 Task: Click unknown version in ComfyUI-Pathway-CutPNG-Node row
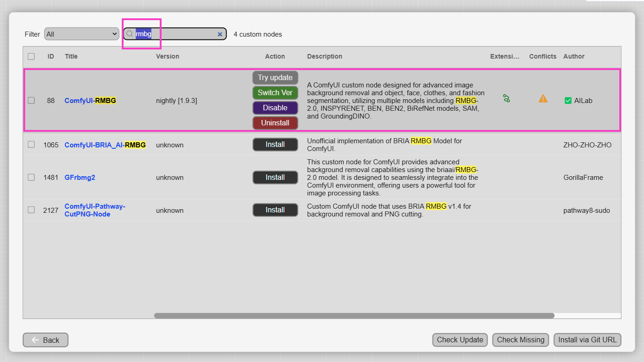pos(170,211)
